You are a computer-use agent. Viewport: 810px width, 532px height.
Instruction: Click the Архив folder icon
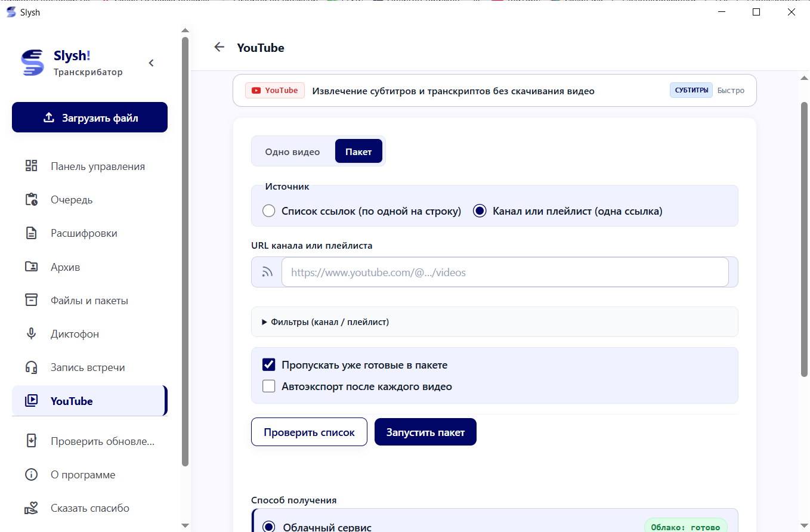(31, 267)
